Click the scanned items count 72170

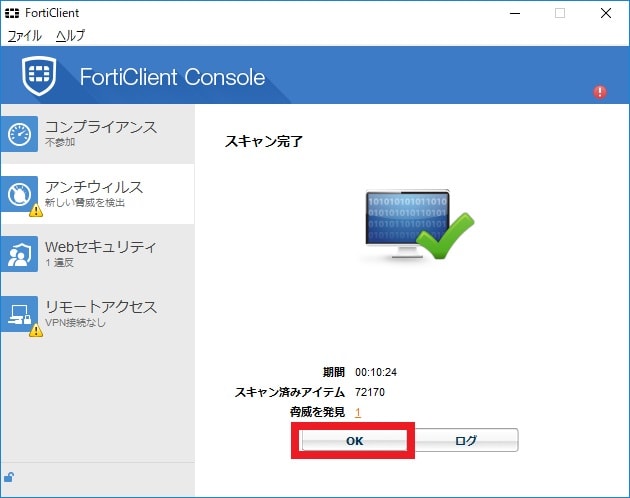click(x=370, y=392)
